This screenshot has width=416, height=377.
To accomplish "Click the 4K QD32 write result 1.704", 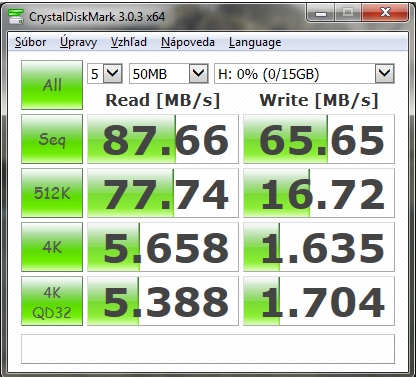I will click(319, 301).
